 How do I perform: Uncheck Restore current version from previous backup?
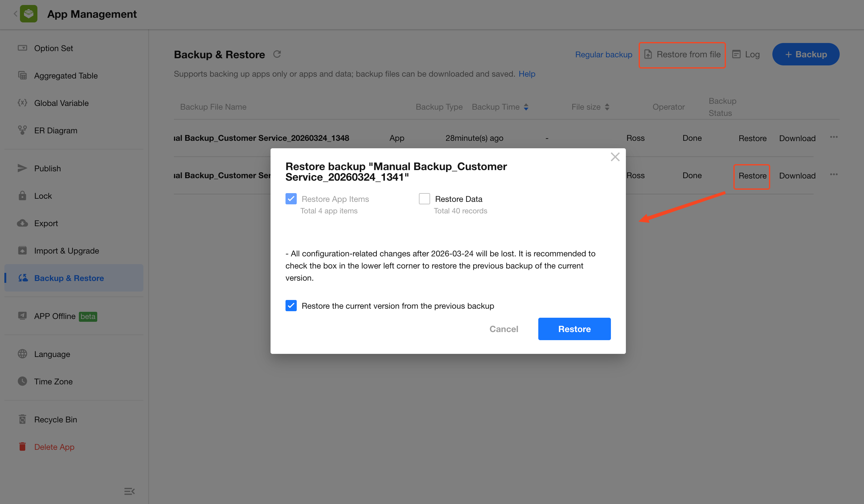291,305
